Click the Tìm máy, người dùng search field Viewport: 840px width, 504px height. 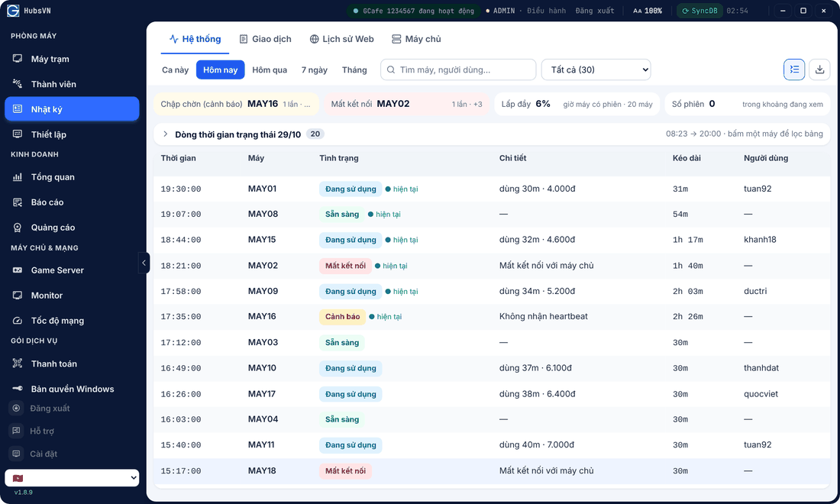click(x=458, y=69)
